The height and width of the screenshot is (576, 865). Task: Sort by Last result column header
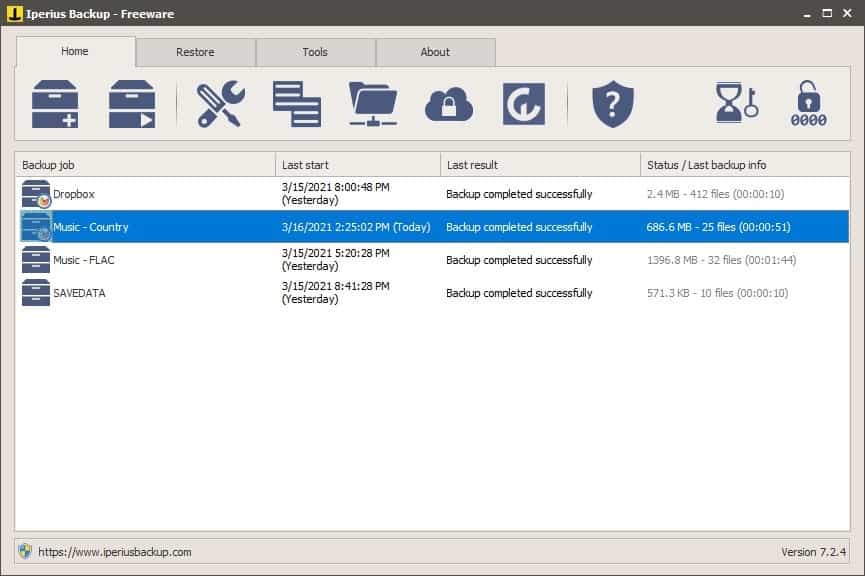coord(541,164)
